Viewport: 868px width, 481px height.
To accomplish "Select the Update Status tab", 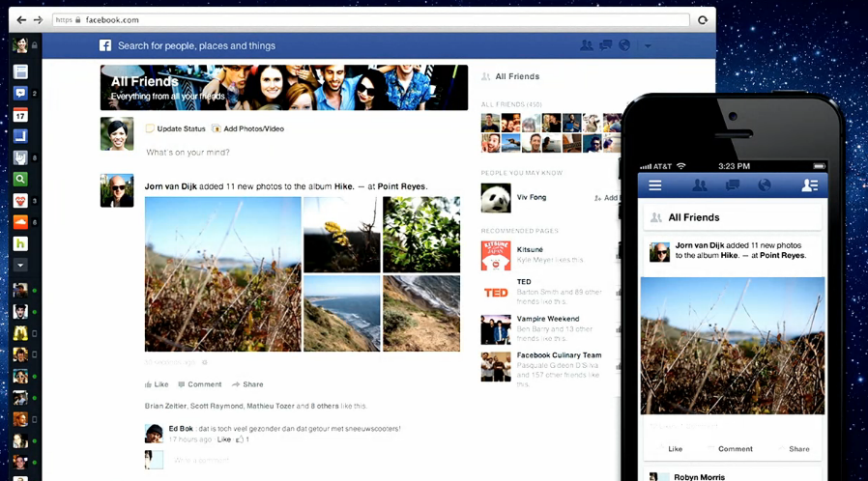I will click(x=176, y=128).
